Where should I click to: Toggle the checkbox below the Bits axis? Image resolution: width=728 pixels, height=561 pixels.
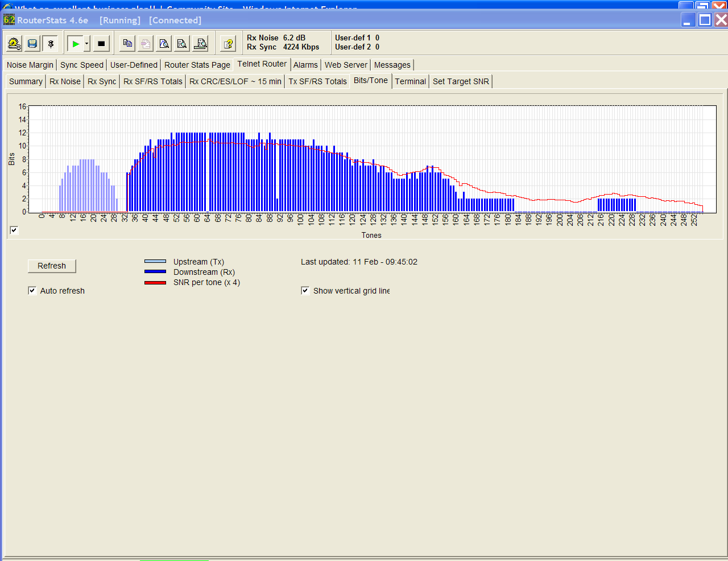pos(14,230)
